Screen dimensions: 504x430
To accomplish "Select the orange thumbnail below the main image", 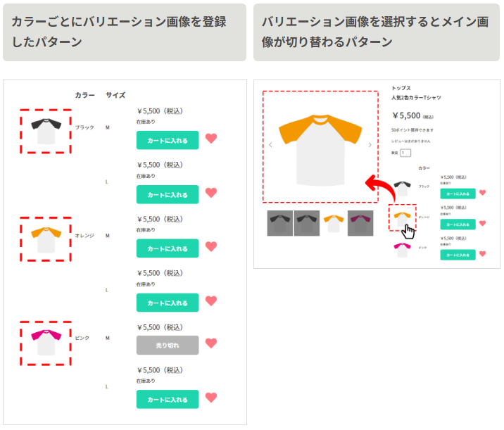I will [x=334, y=223].
